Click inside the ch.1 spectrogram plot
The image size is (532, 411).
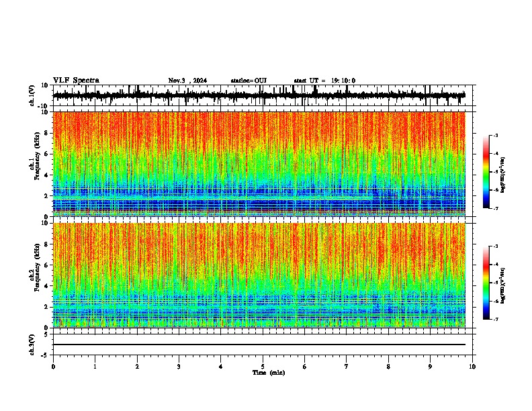point(259,164)
